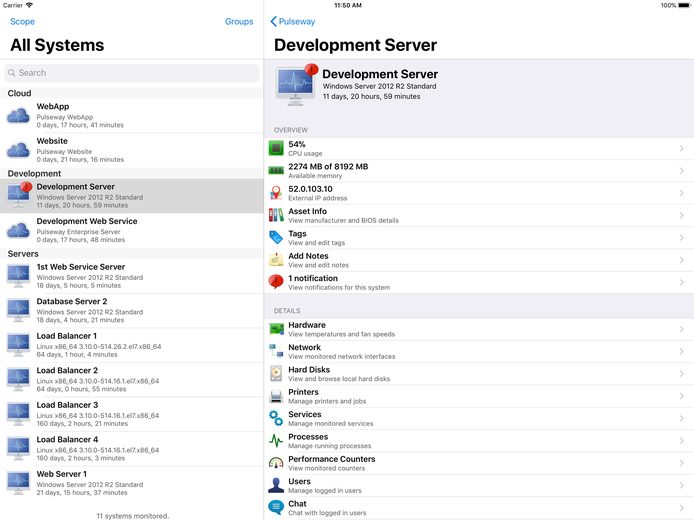
Task: Open Network row chevron
Action: click(x=682, y=351)
